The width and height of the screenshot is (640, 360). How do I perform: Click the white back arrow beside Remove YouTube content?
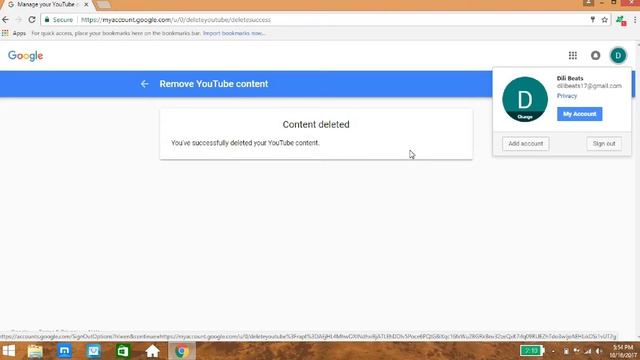(144, 84)
